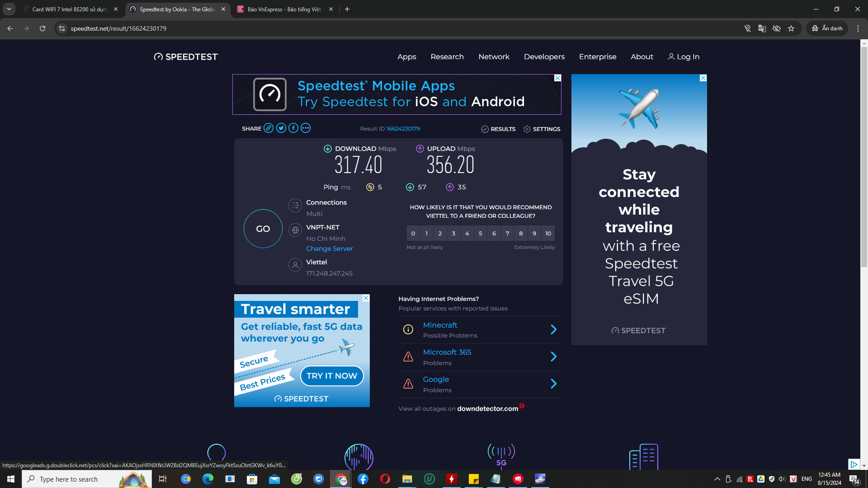The image size is (868, 488).
Task: Open the Windows Start menu
Action: [11, 479]
